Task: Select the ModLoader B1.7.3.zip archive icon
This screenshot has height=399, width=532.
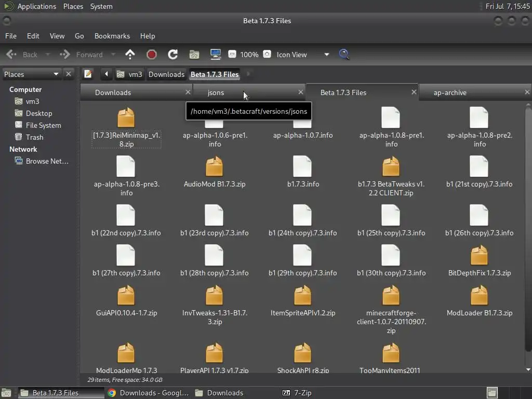Action: click(480, 295)
